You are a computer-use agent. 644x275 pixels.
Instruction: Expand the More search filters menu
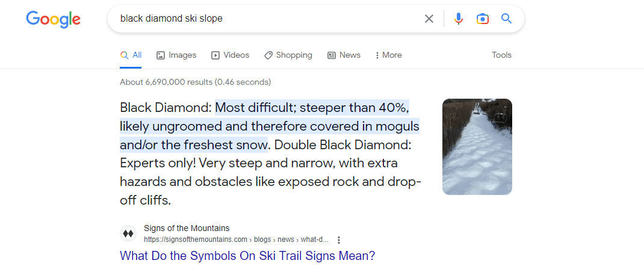(x=388, y=55)
